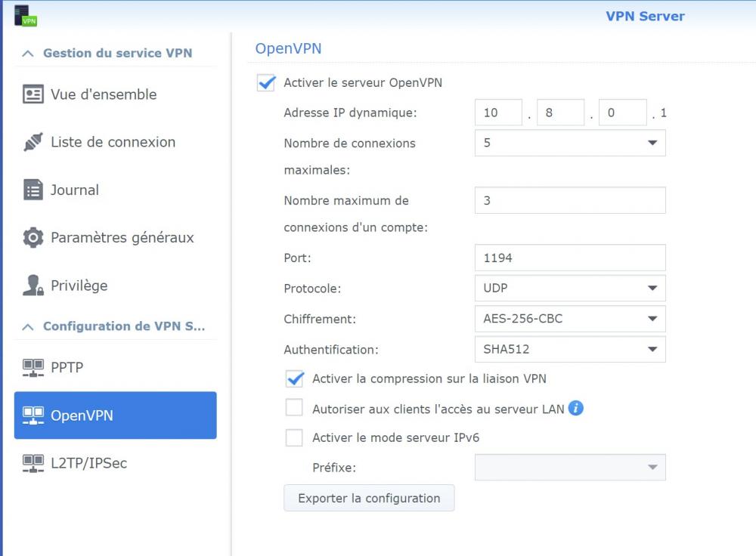
Task: Collapse the Gestion du service VPN section
Action: click(x=28, y=54)
